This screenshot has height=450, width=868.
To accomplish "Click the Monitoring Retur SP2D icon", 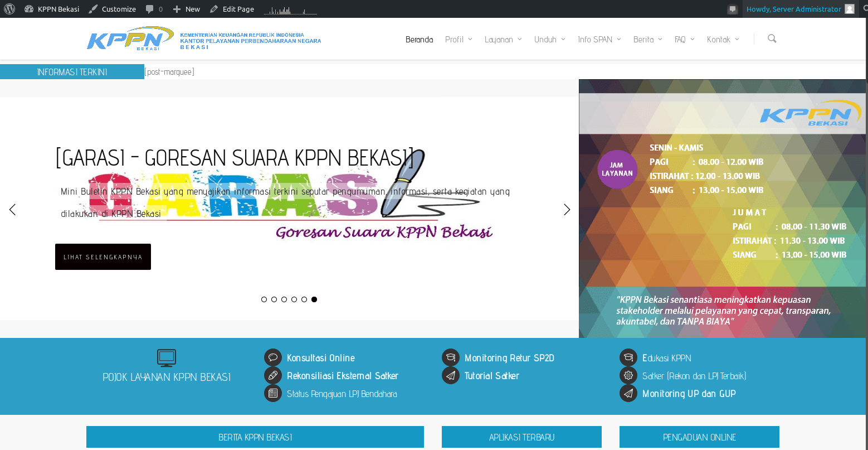I will [451, 357].
